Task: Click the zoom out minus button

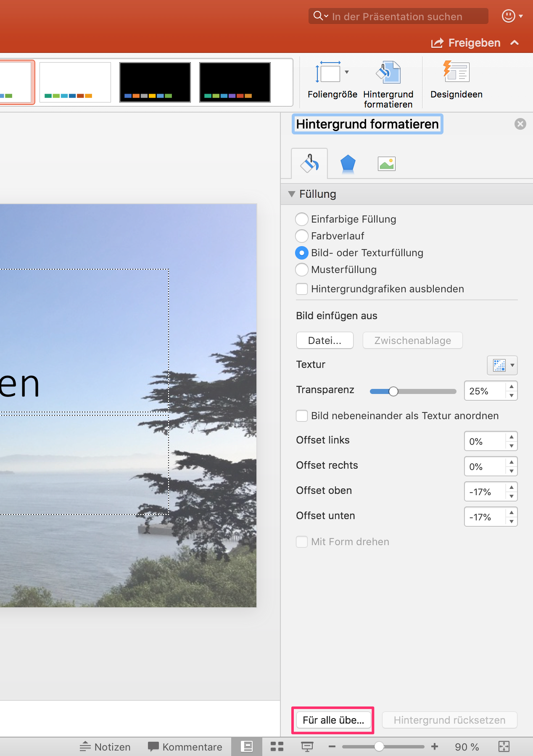Action: pos(332,746)
